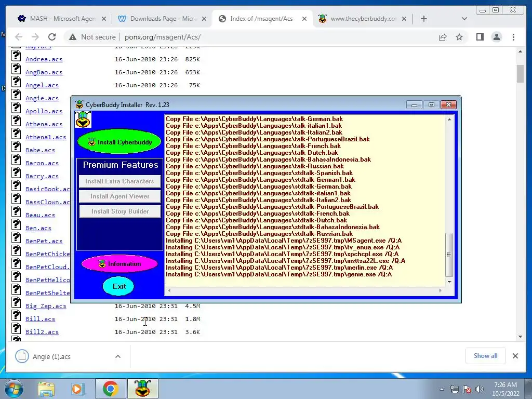The width and height of the screenshot is (532, 399).
Task: Open Windows Media Player from the taskbar
Action: (77, 389)
